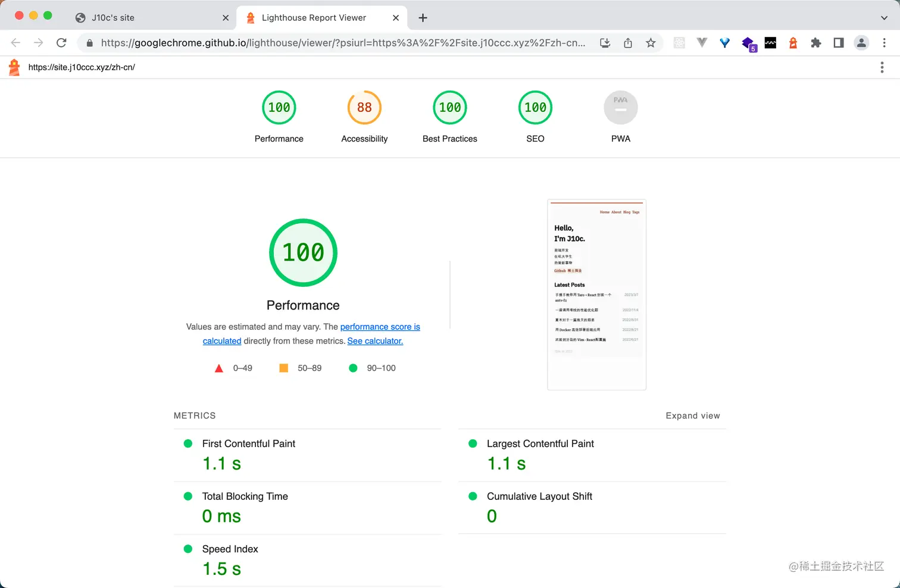900x588 pixels.
Task: Open the Lighthouse extension icon in toolbar
Action: click(793, 43)
